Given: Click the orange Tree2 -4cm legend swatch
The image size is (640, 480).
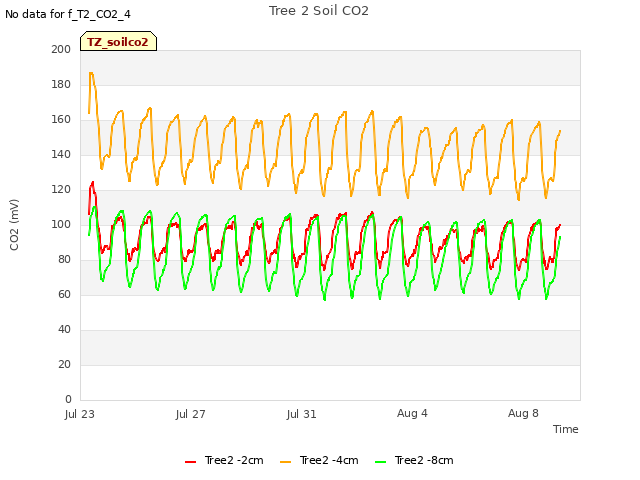Looking at the screenshot, I should [x=286, y=462].
